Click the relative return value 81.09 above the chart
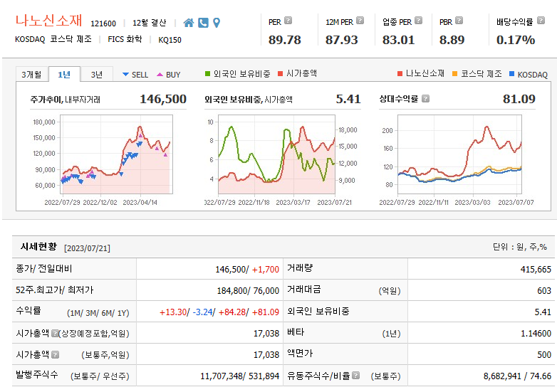The image size is (557, 392). pyautogui.click(x=519, y=99)
